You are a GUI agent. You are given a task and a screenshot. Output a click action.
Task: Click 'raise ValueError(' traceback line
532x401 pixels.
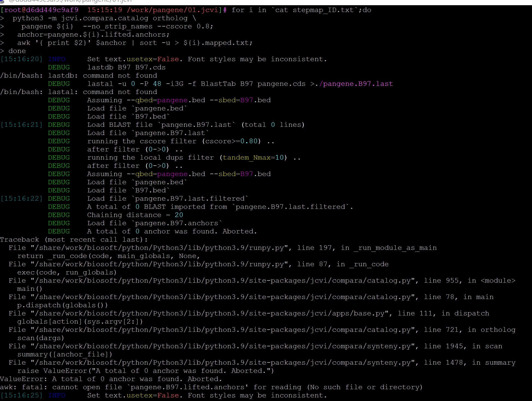click(146, 371)
